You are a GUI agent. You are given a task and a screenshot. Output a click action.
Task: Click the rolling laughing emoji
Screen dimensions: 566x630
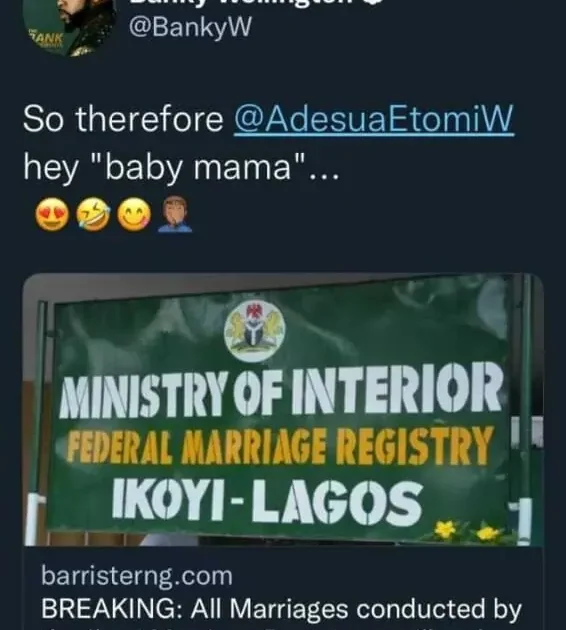[93, 215]
